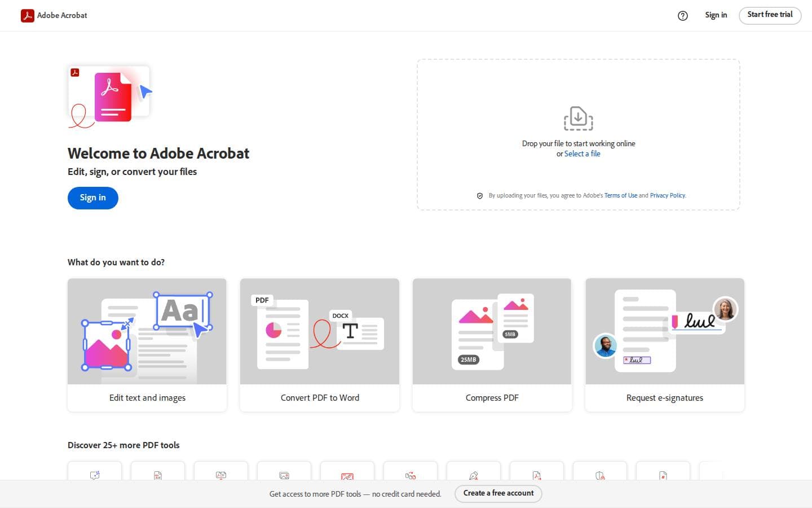The height and width of the screenshot is (508, 812).
Task: Open the Privacy Policy link
Action: coord(668,195)
